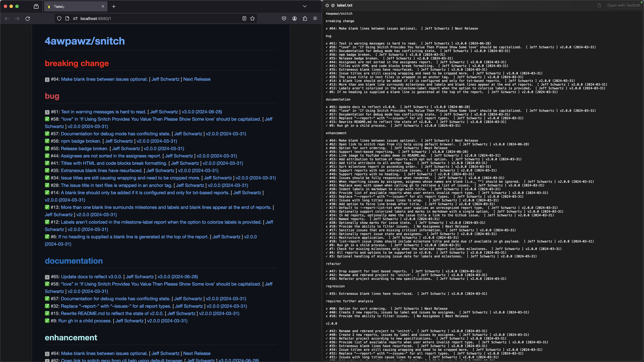The image size is (644, 362).
Task: Open the Firefox View icon in tab bar
Action: (36, 6)
